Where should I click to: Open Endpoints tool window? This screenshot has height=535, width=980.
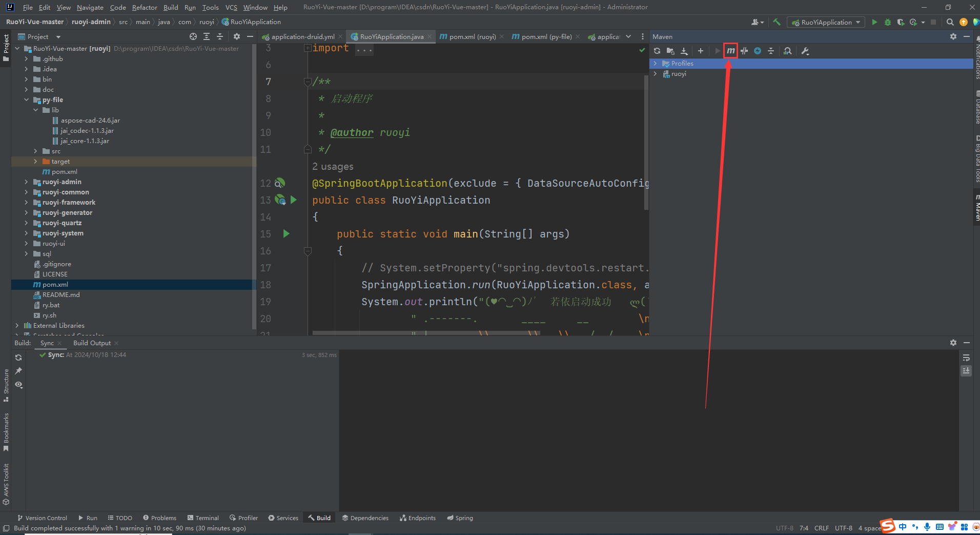pyautogui.click(x=418, y=518)
